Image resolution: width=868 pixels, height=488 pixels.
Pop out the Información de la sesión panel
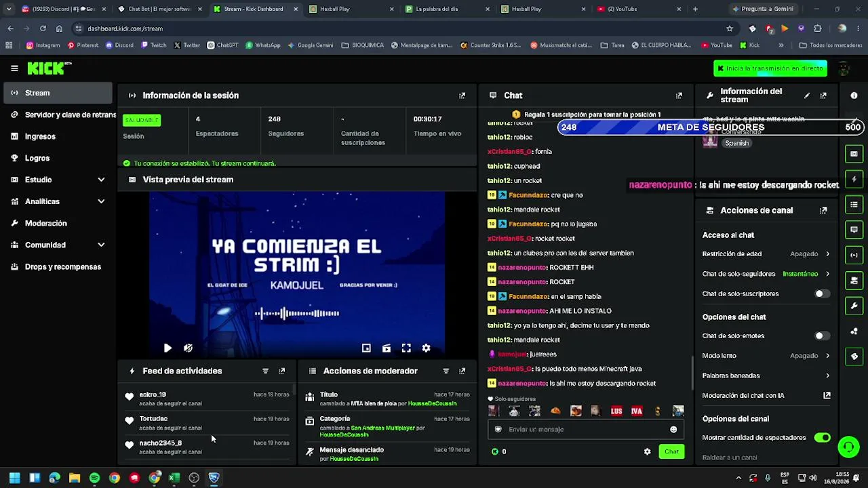click(x=462, y=96)
